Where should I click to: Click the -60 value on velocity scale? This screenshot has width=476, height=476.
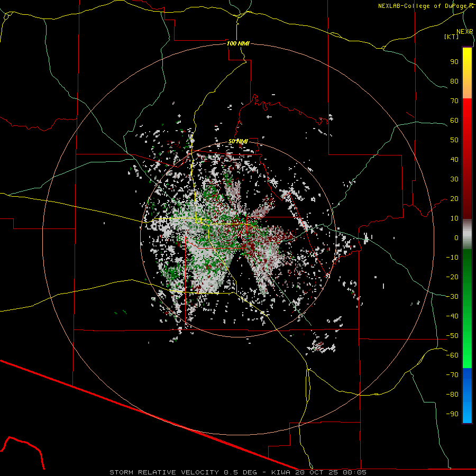tap(452, 355)
